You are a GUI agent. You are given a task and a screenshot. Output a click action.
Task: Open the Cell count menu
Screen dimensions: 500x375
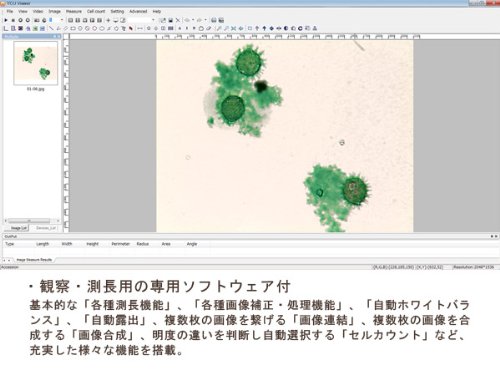point(96,11)
